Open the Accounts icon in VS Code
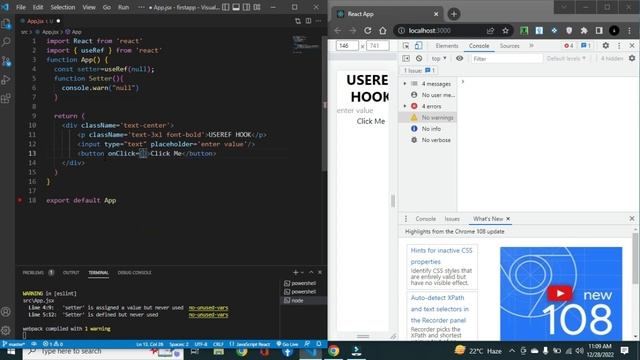This screenshot has height=360, width=640. tap(6, 312)
